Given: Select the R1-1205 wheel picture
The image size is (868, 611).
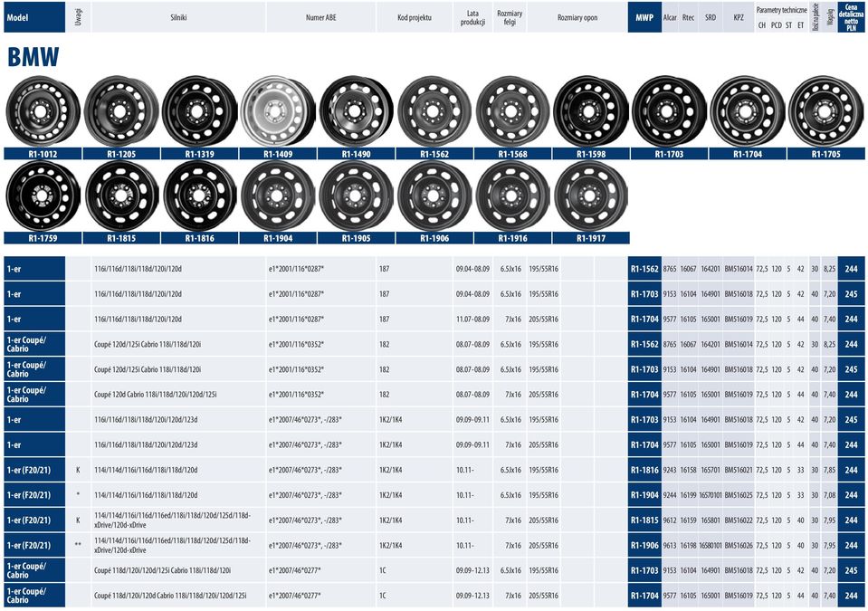Looking at the screenshot, I should [x=121, y=110].
